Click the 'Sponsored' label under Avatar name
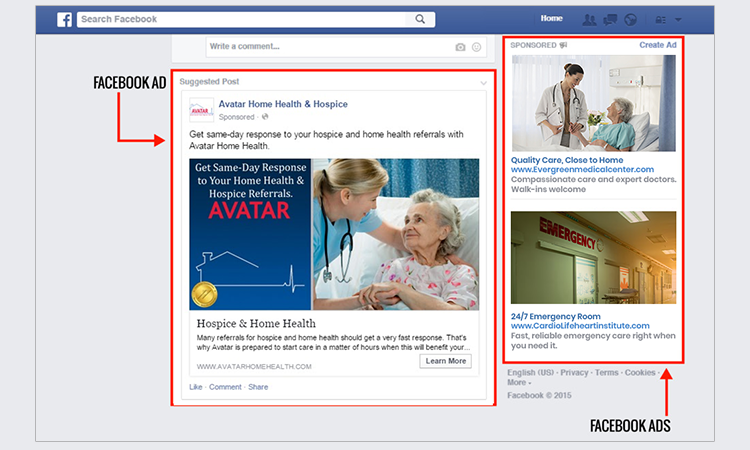 pos(236,117)
